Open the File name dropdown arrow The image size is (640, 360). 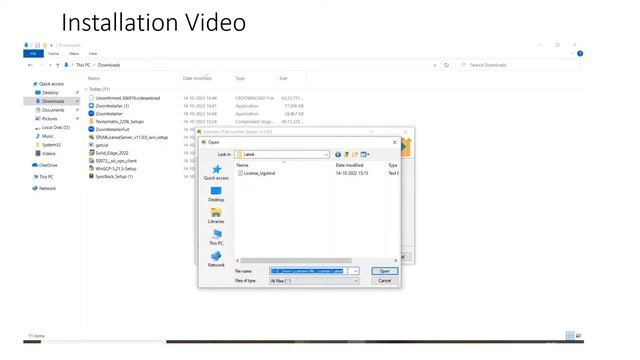(356, 271)
